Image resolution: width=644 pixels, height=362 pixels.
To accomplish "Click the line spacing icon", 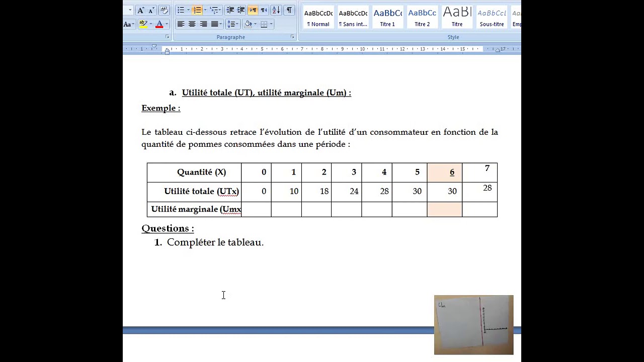I will (232, 24).
